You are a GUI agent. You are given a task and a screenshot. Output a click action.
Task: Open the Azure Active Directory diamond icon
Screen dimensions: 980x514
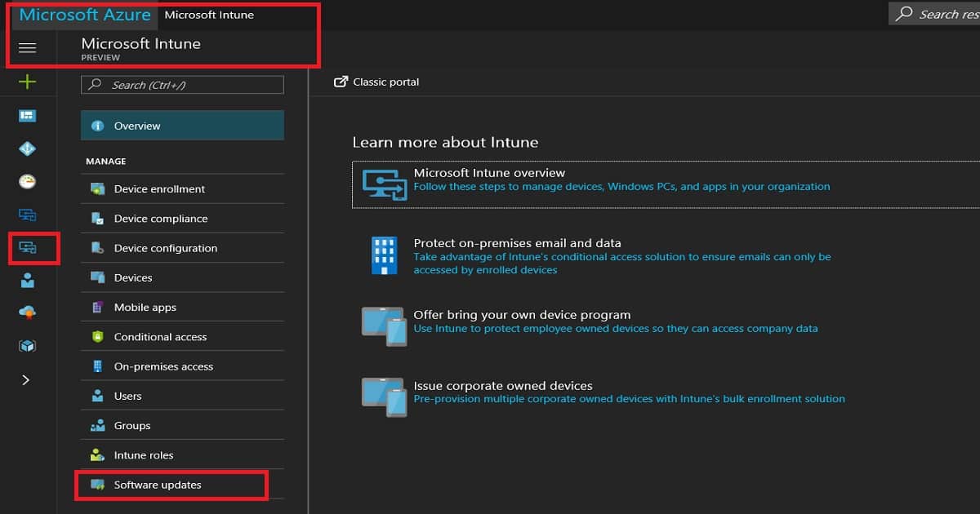(28, 149)
